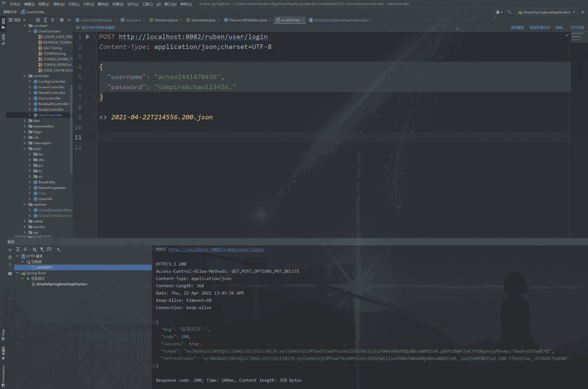Select UserInfo class in project tree
This screenshot has height=389, width=588.
pyautogui.click(x=45, y=199)
